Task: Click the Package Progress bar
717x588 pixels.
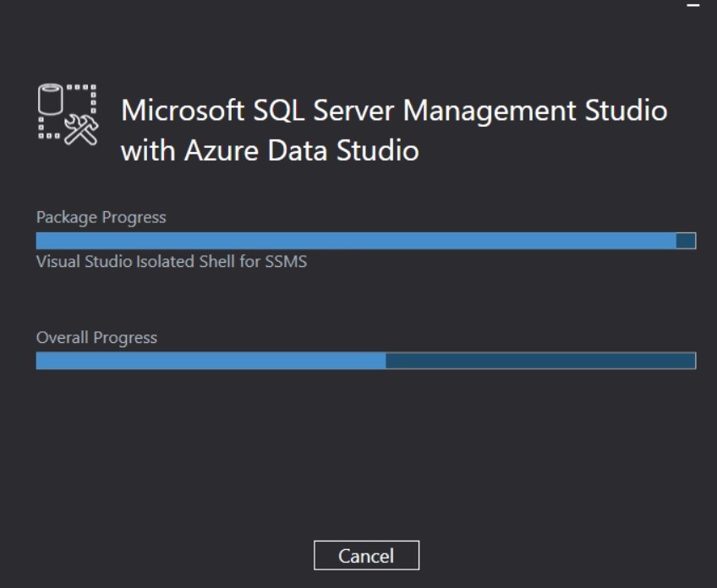Action: pos(366,241)
